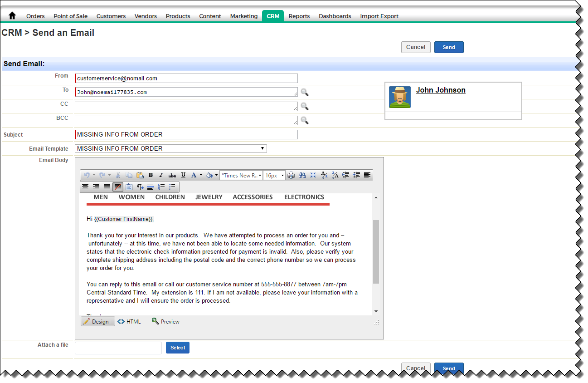
Task: Open the Undo history dropdown arrow
Action: [x=94, y=175]
